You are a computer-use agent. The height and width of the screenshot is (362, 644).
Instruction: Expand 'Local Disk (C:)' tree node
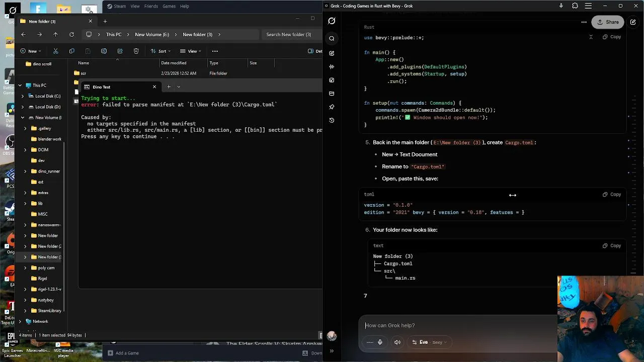point(23,96)
